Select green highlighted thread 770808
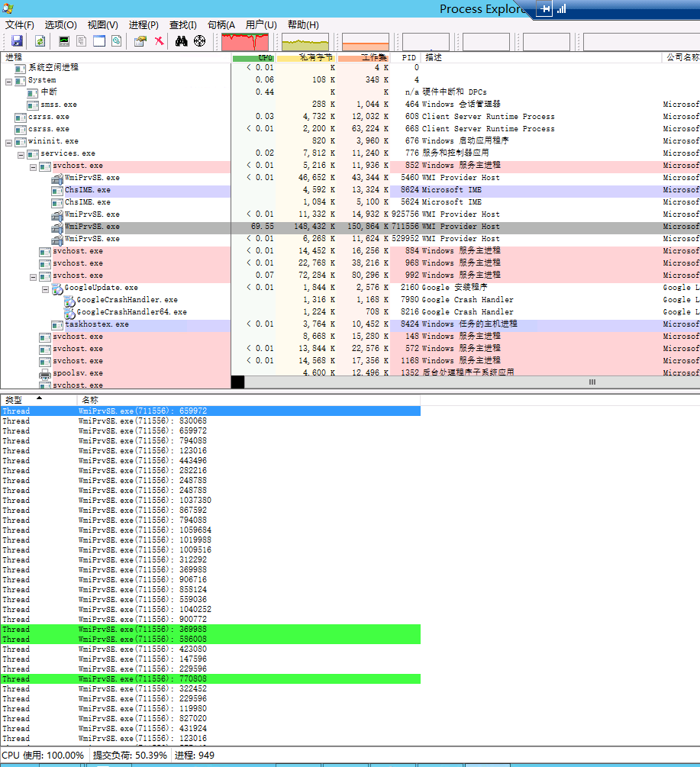Screen dimensions: 700x767 tap(211, 679)
